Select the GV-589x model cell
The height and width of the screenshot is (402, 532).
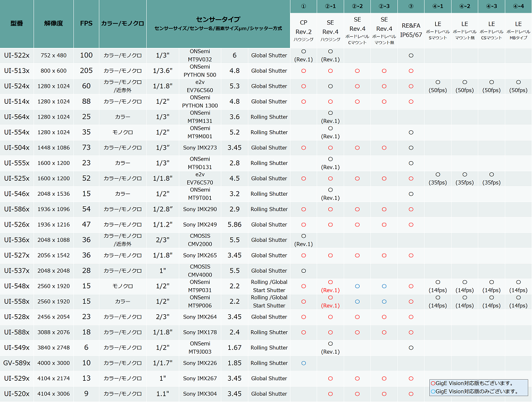pos(16,363)
